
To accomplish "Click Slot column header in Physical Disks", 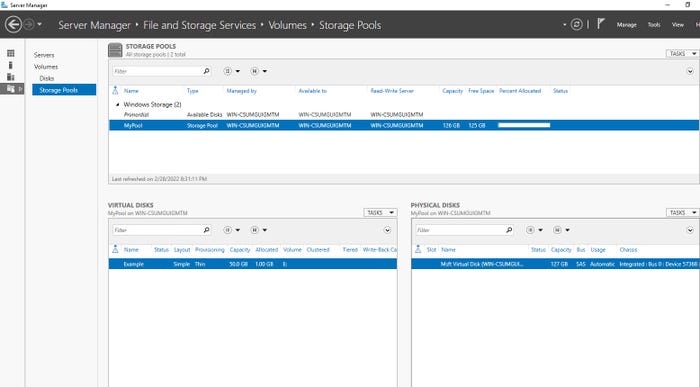I will click(431, 250).
